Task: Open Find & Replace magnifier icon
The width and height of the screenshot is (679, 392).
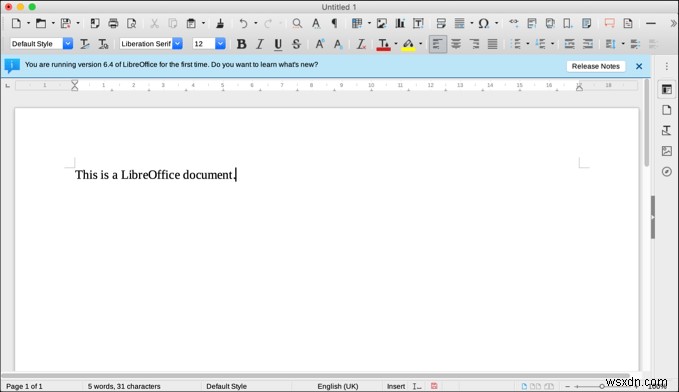Action: (x=297, y=23)
